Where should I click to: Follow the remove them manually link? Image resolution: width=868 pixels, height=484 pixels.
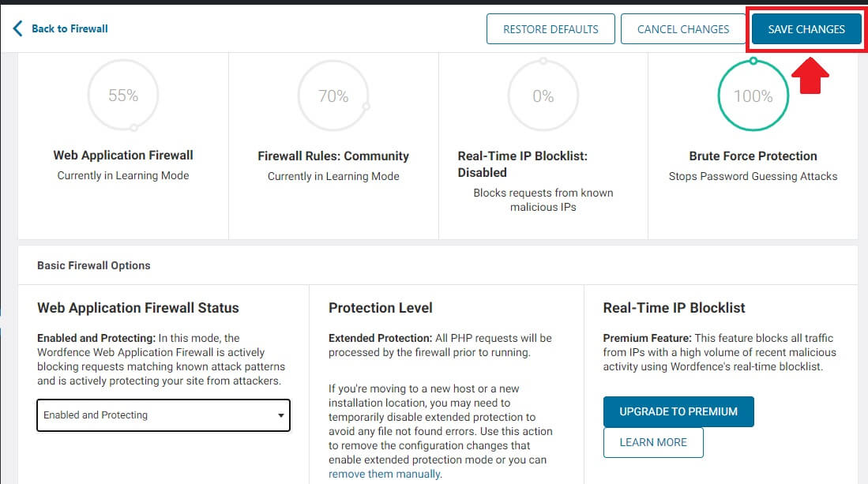pos(385,474)
